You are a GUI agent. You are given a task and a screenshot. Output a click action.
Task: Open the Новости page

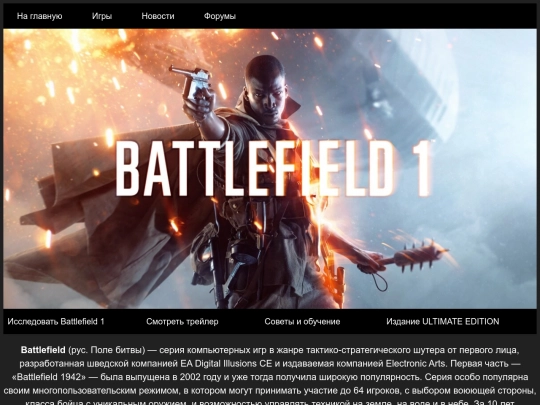158,16
